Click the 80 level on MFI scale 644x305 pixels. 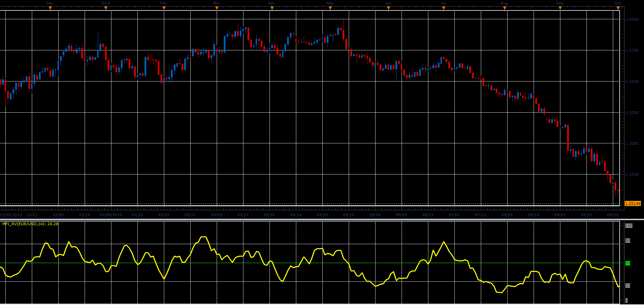click(628, 241)
